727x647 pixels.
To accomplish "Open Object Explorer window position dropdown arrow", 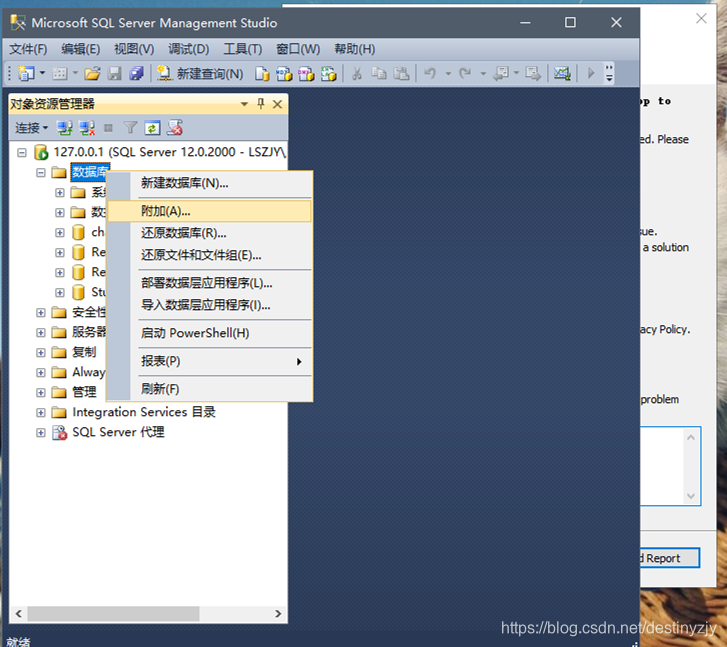I will [x=244, y=104].
